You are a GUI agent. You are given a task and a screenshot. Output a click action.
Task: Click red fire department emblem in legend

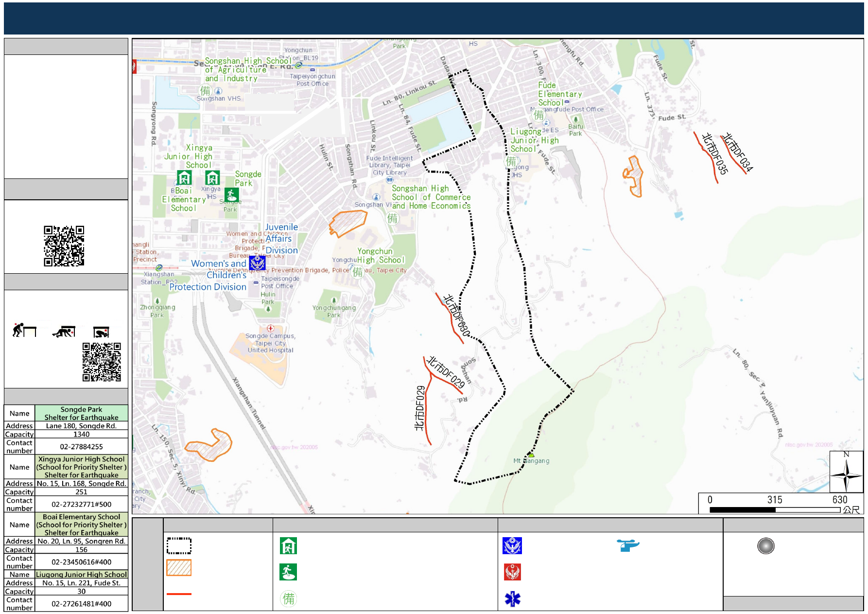coord(512,572)
